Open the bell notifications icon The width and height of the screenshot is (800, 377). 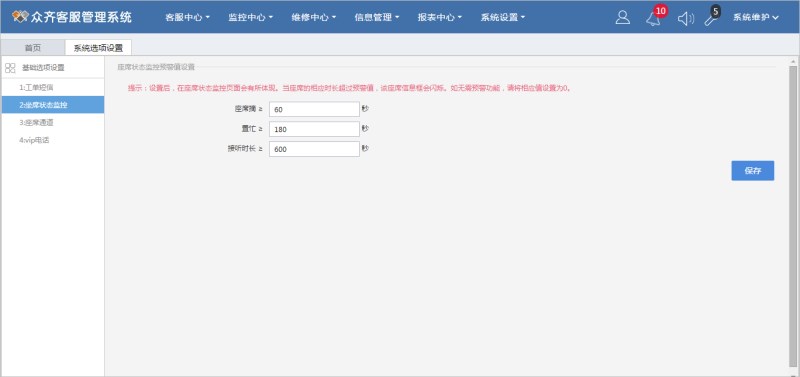pos(653,19)
